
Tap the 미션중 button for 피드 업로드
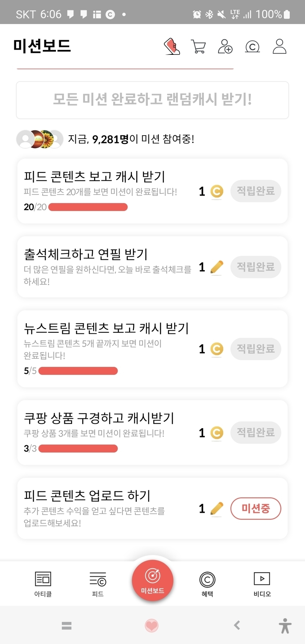pyautogui.click(x=256, y=509)
